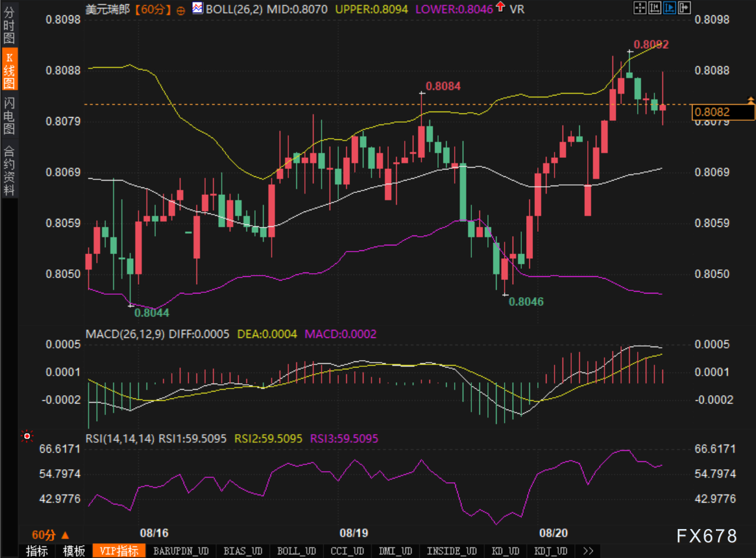Click the small arrow on right price axis
The image size is (756, 558).
pyautogui.click(x=750, y=99)
